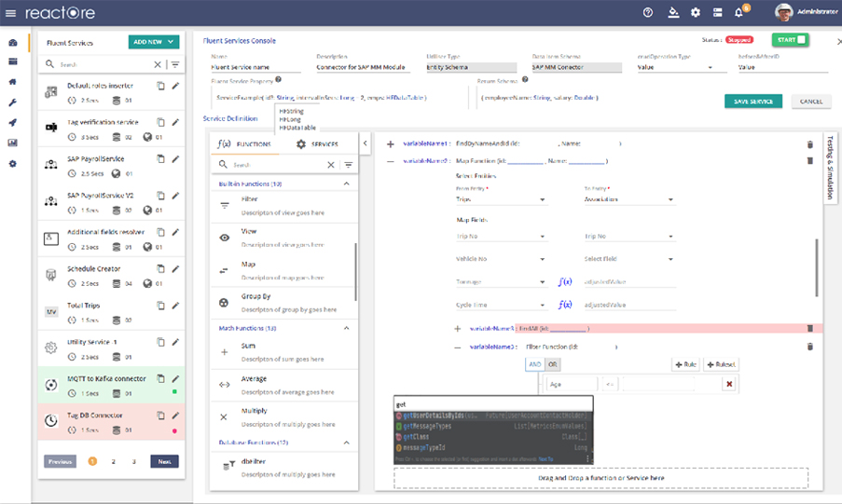Open the Testing & Simulation side tab
Image resolution: width=842 pixels, height=504 pixels.
point(831,165)
